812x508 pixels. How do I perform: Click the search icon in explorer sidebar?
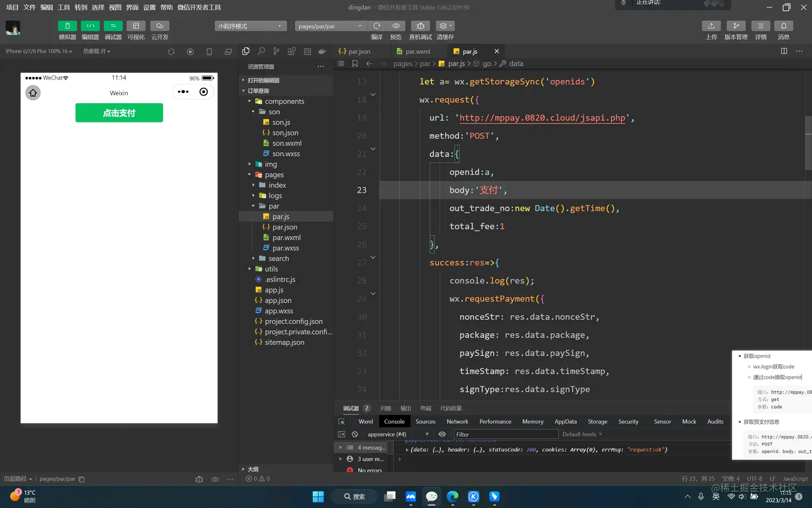(261, 51)
